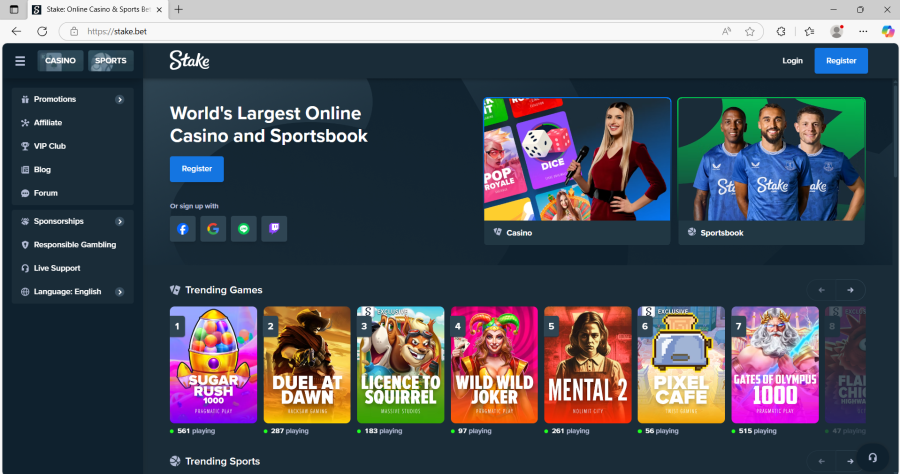Click the 'Or sign up with' text

[194, 206]
